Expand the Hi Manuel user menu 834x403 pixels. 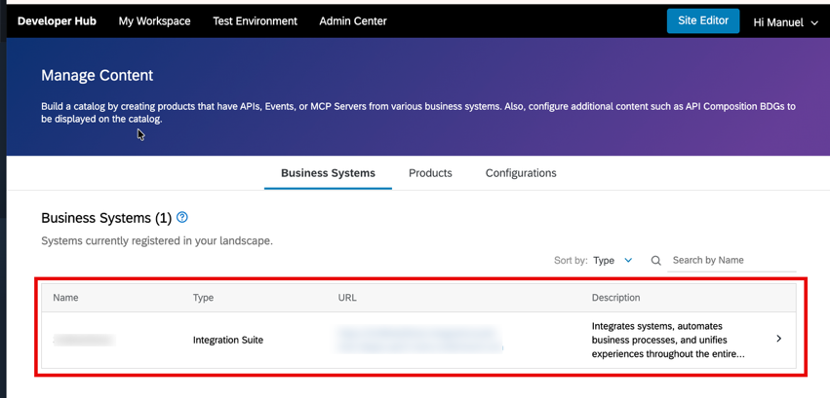click(x=786, y=22)
